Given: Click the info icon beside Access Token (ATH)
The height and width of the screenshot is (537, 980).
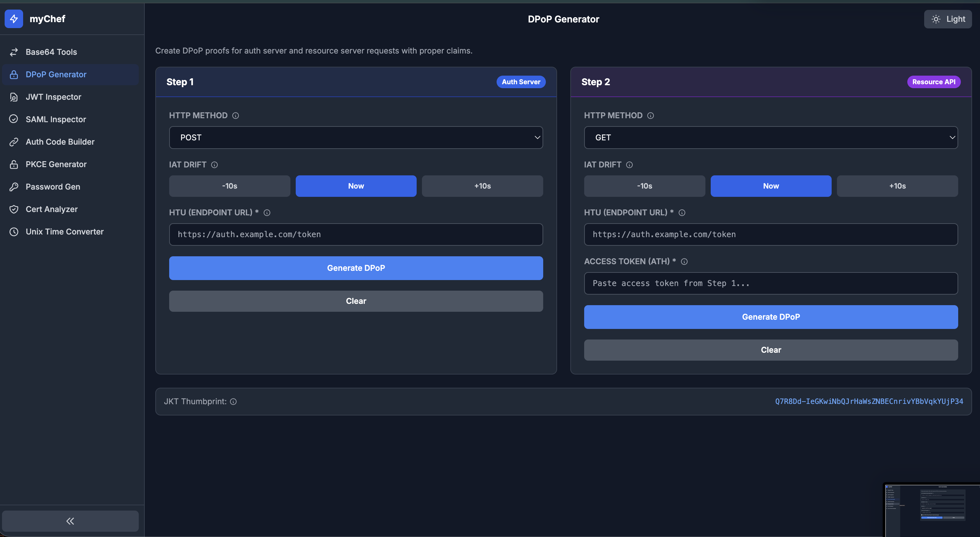Looking at the screenshot, I should click(684, 262).
